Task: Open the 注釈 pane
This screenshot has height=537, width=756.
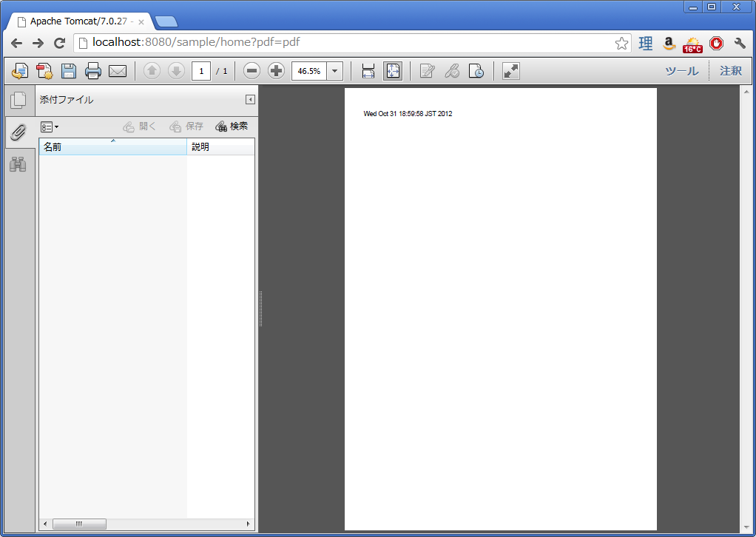Action: click(731, 71)
